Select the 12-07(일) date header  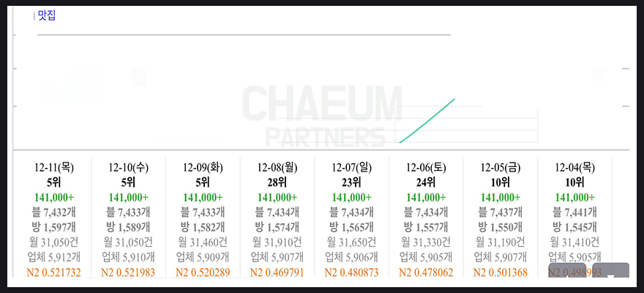(x=351, y=168)
